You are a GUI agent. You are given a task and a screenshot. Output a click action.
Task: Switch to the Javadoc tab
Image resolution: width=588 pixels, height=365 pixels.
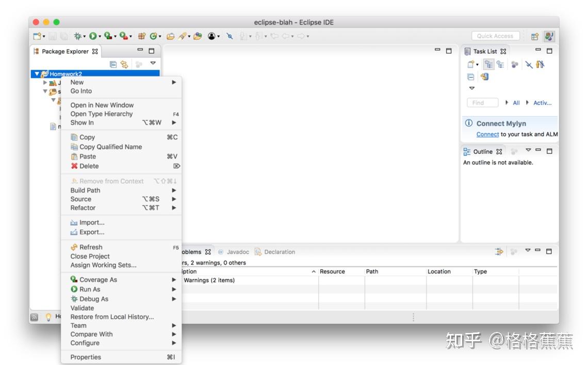click(x=234, y=252)
